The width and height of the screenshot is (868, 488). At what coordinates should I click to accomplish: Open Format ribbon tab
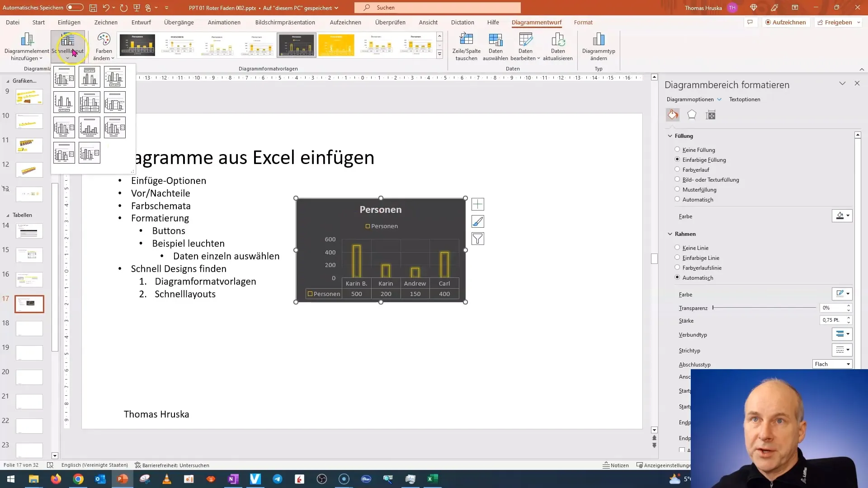pyautogui.click(x=584, y=22)
